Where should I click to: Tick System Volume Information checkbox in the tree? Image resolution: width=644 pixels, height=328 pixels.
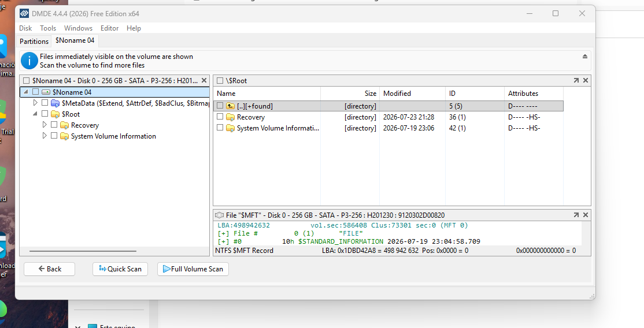pos(54,136)
